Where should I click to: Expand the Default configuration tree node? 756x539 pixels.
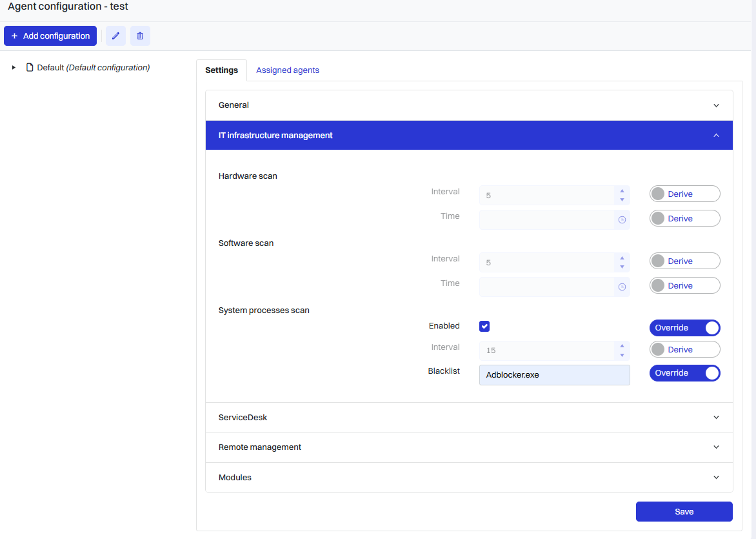14,68
